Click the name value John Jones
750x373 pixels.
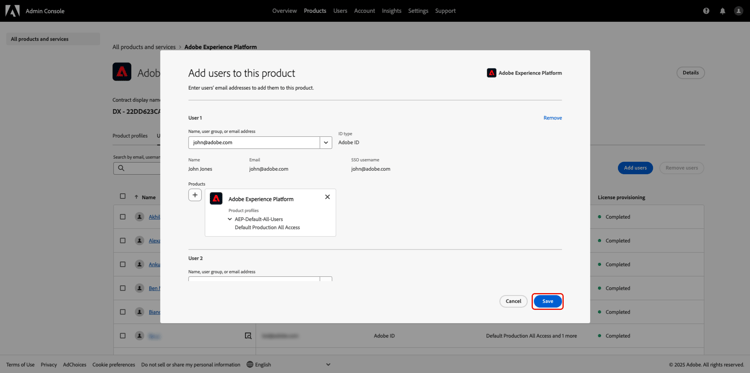200,169
